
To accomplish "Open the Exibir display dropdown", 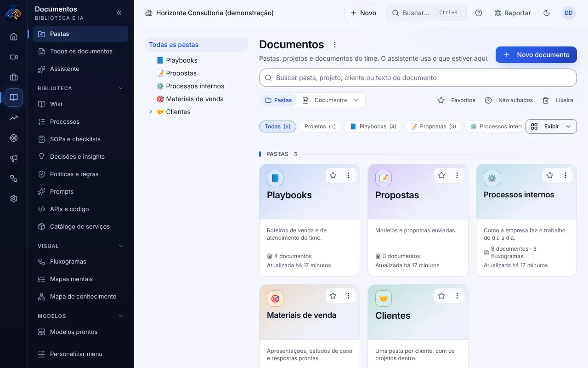I will tap(551, 126).
